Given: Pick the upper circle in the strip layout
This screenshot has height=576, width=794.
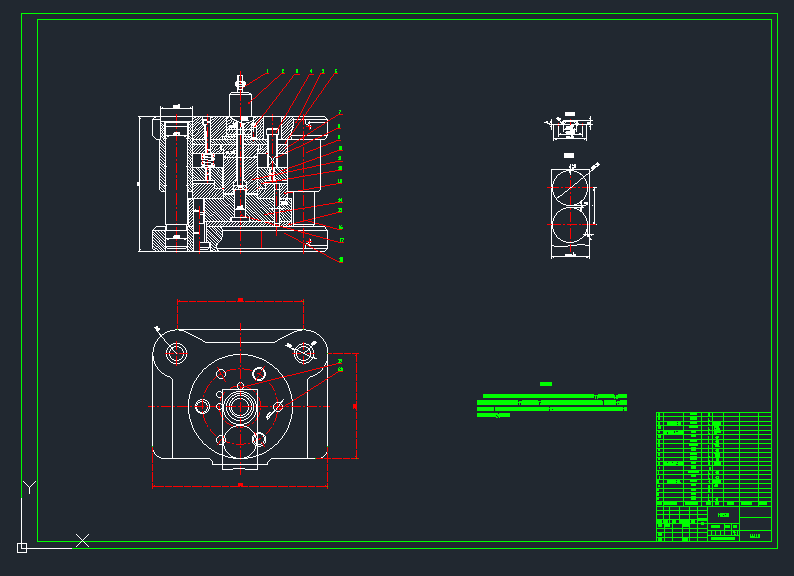Looking at the screenshot, I should tap(570, 188).
